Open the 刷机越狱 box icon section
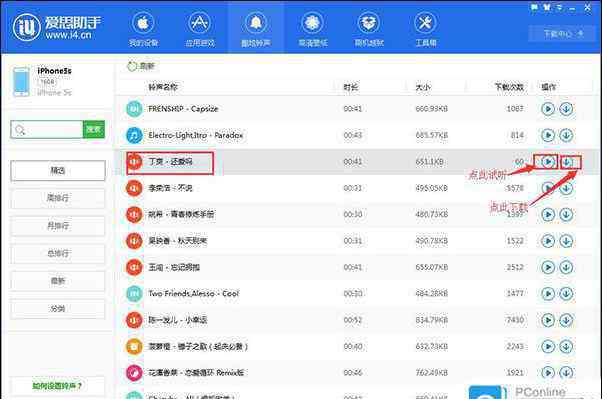This screenshot has width=602, height=399. (369, 29)
